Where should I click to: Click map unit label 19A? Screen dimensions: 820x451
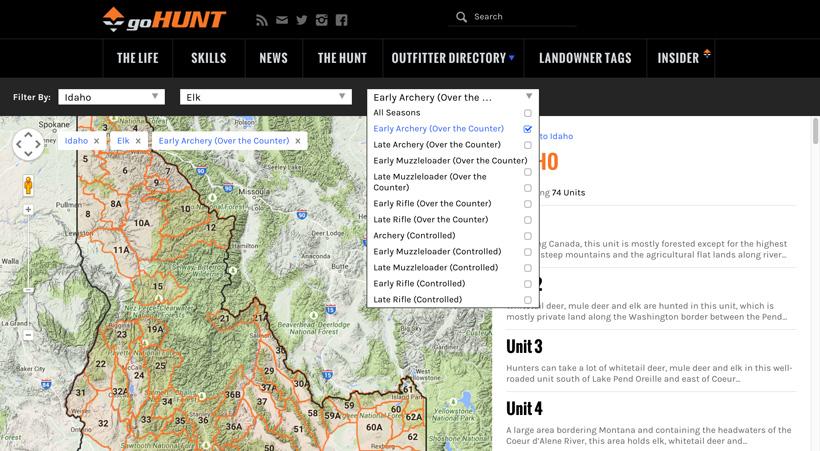click(155, 329)
